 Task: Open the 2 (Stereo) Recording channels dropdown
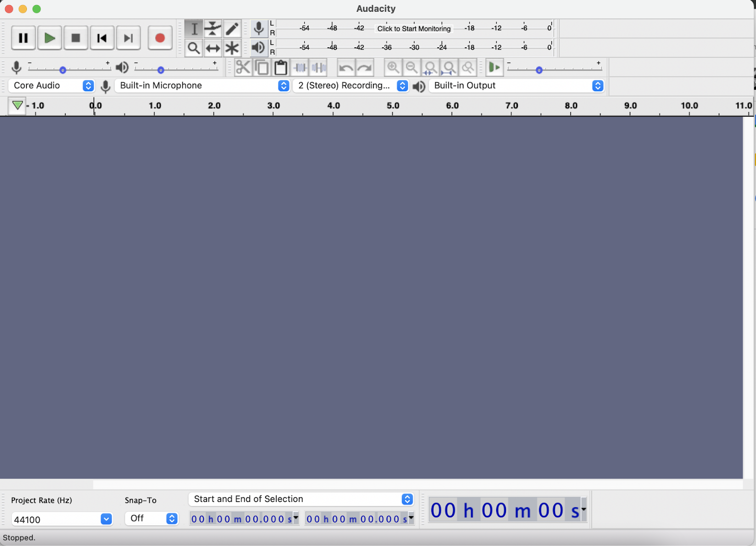click(351, 86)
